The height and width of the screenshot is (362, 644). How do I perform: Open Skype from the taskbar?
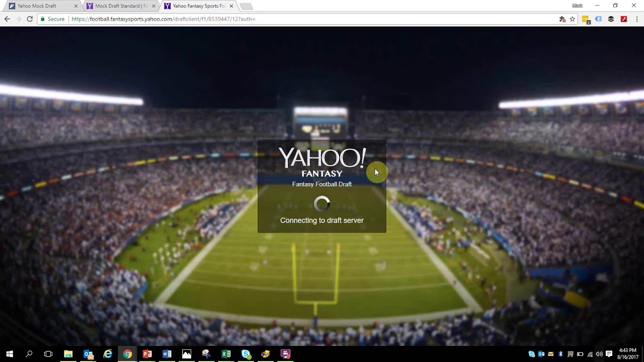pyautogui.click(x=246, y=354)
